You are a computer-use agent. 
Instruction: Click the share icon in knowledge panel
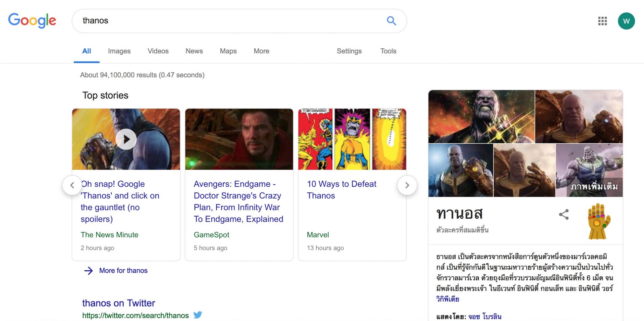click(564, 215)
